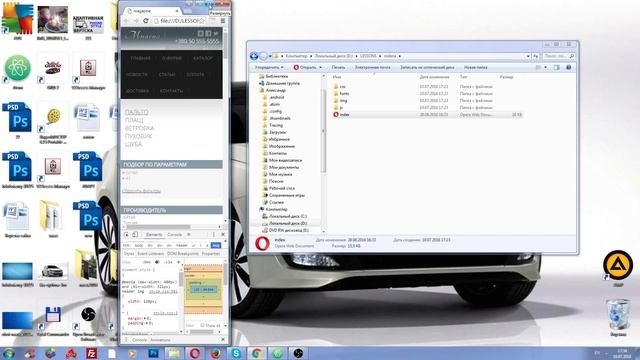
Task: Click the ПАЛЬТО link on the webpage
Action: (137, 112)
